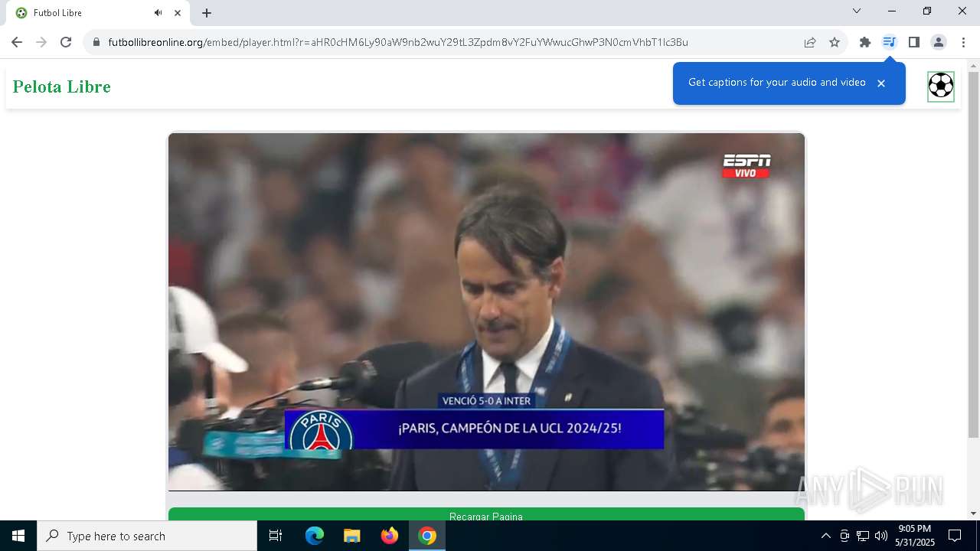Close the Futbol Libre tab
The height and width of the screenshot is (551, 980).
click(x=178, y=13)
